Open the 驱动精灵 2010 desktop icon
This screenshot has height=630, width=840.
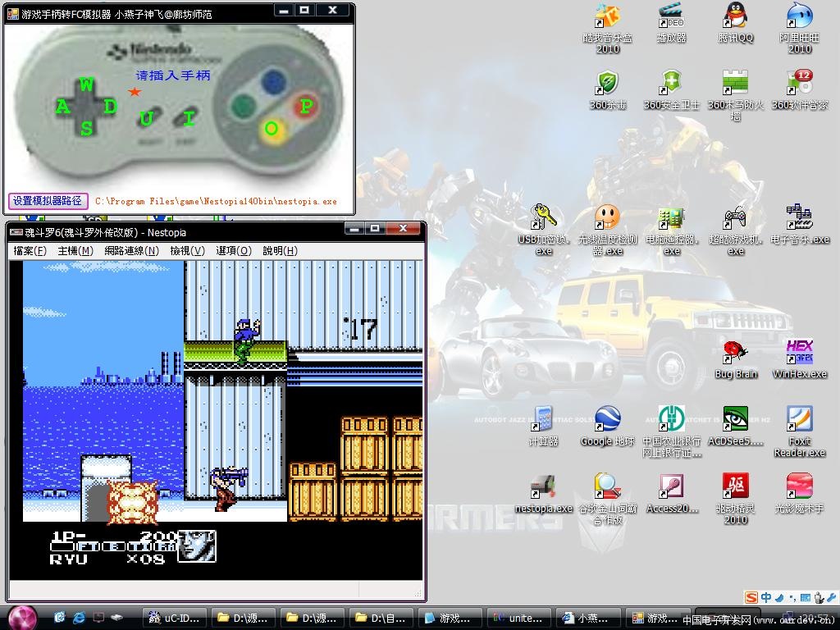(x=736, y=499)
